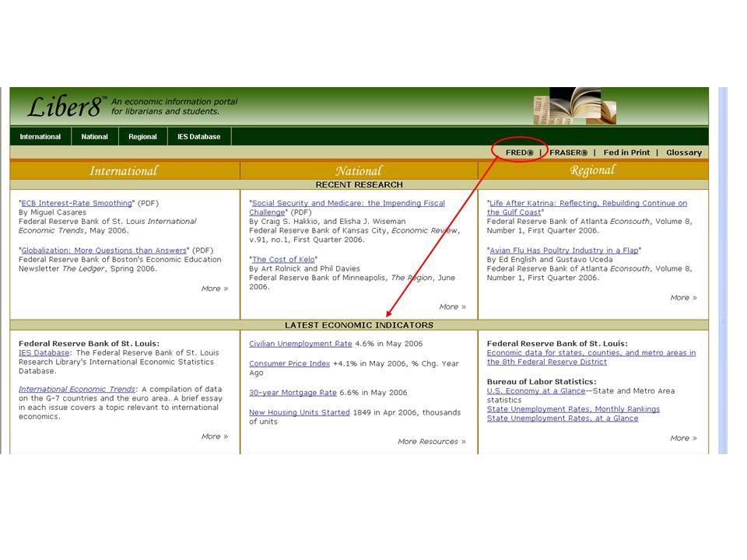The image size is (747, 560).
Task: Open Life After Katrina article link
Action: pos(587,208)
